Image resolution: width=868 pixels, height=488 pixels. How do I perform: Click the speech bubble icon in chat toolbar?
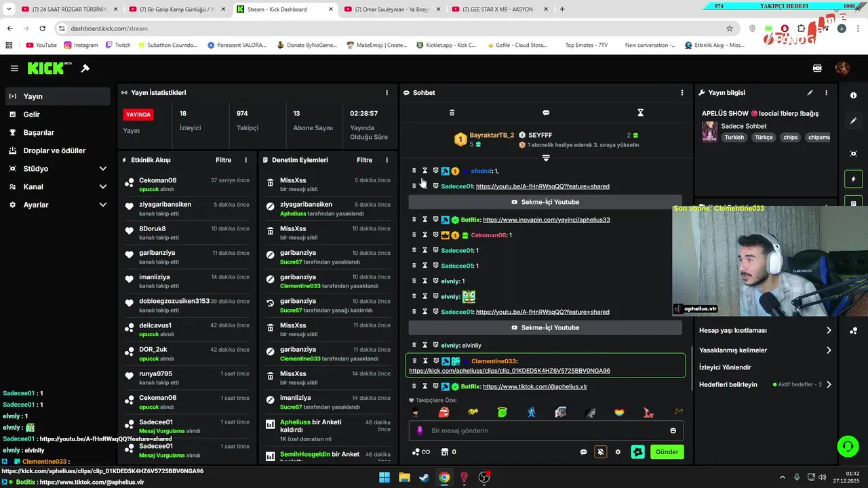tap(546, 113)
